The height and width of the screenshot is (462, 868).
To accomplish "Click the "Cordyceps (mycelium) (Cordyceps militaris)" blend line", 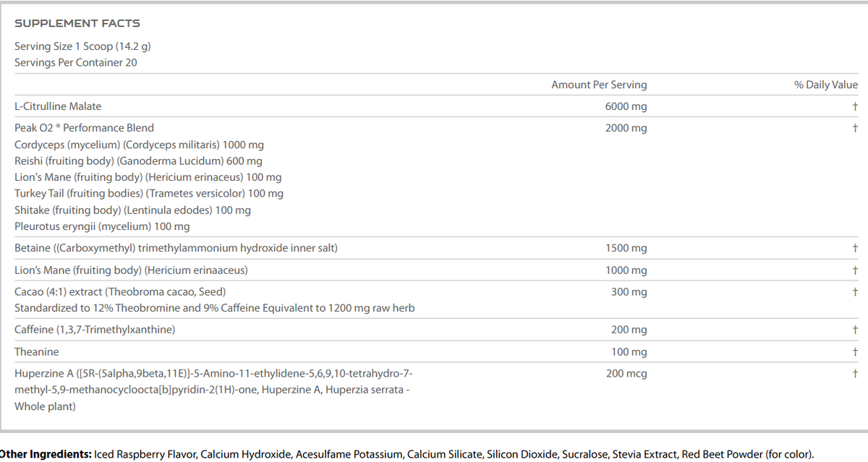I will tap(139, 145).
